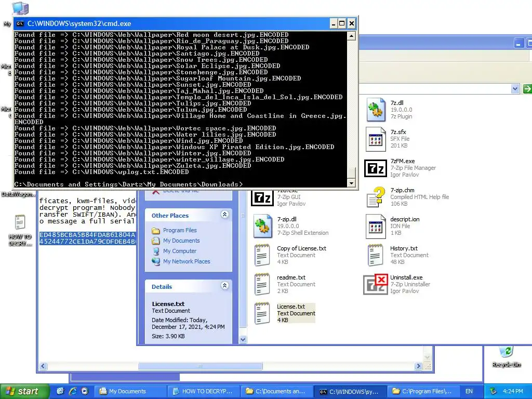Image resolution: width=532 pixels, height=399 pixels.
Task: Select the Uninstall.exe icon
Action: [x=376, y=284]
